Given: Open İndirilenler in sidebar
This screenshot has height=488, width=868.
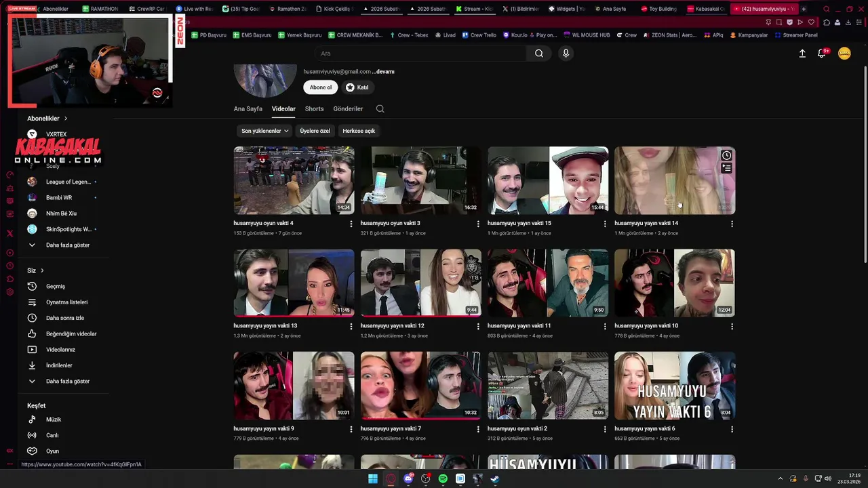Looking at the screenshot, I should (x=58, y=365).
